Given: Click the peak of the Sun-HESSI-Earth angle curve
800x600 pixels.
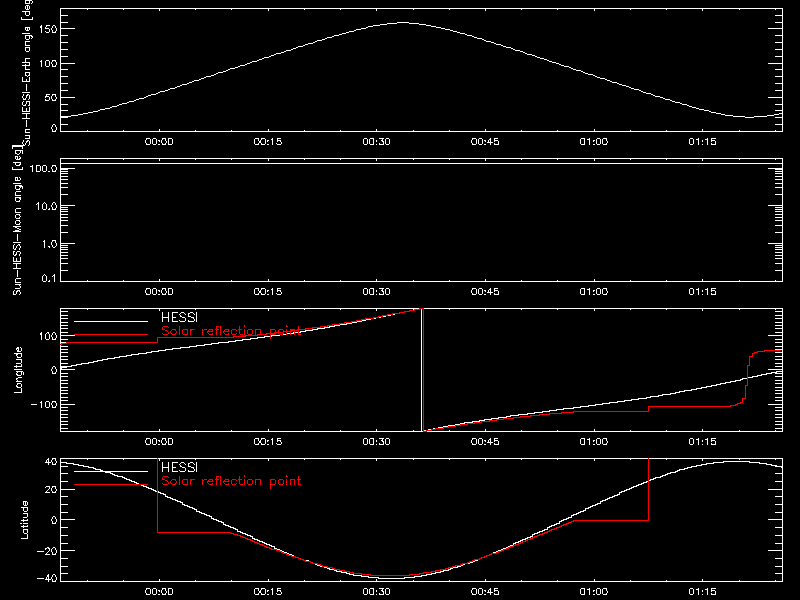Looking at the screenshot, I should pos(403,22).
